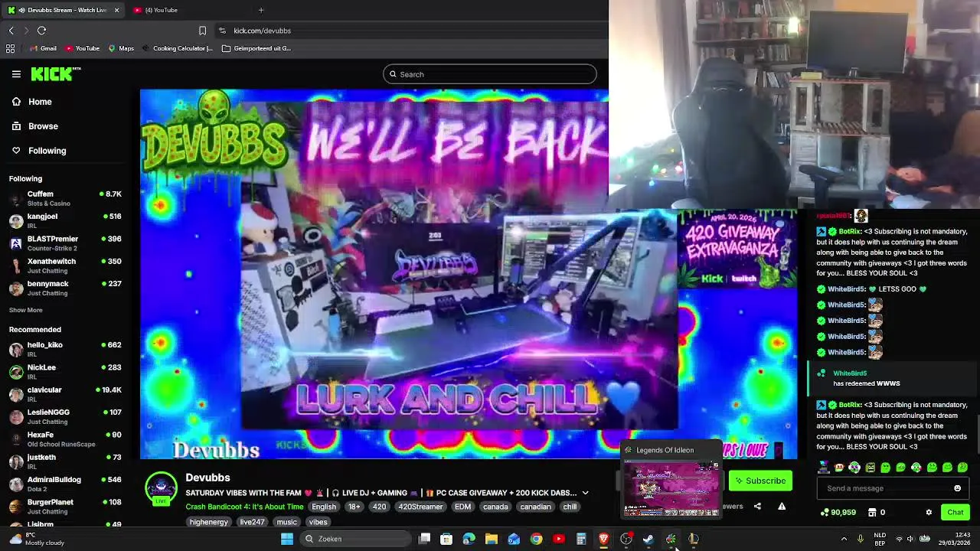The image size is (980, 551).
Task: Open site info icon beside kick.com URL
Action: coord(222,31)
